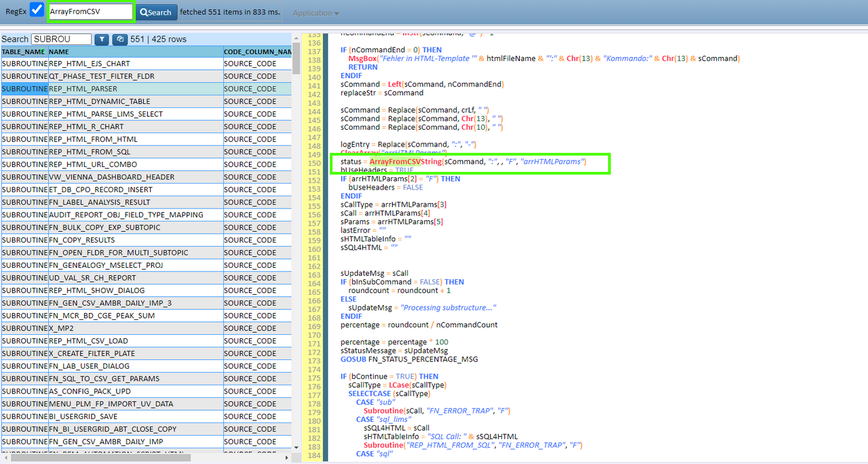Open the Application dropdown menu

pos(316,13)
